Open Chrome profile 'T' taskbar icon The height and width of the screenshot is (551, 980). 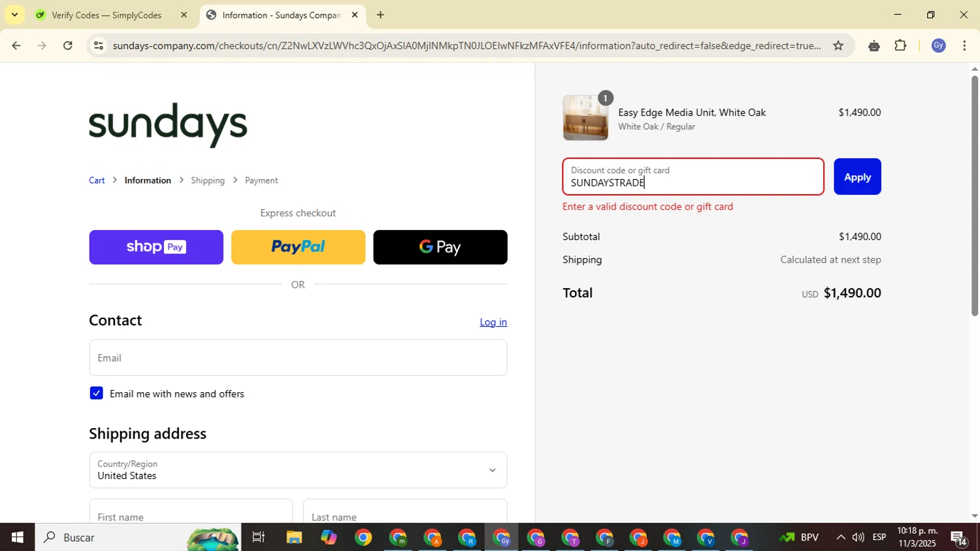570,537
